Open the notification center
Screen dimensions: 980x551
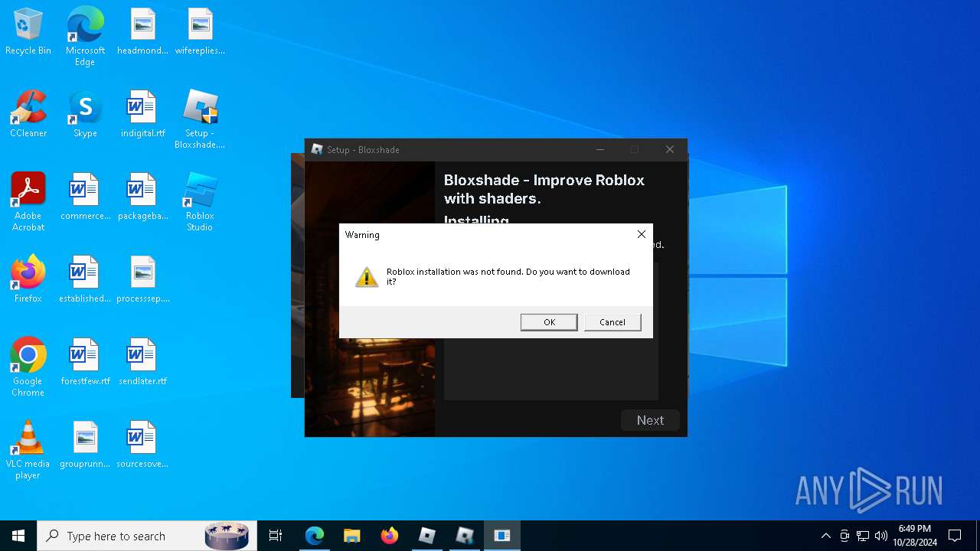pos(955,536)
